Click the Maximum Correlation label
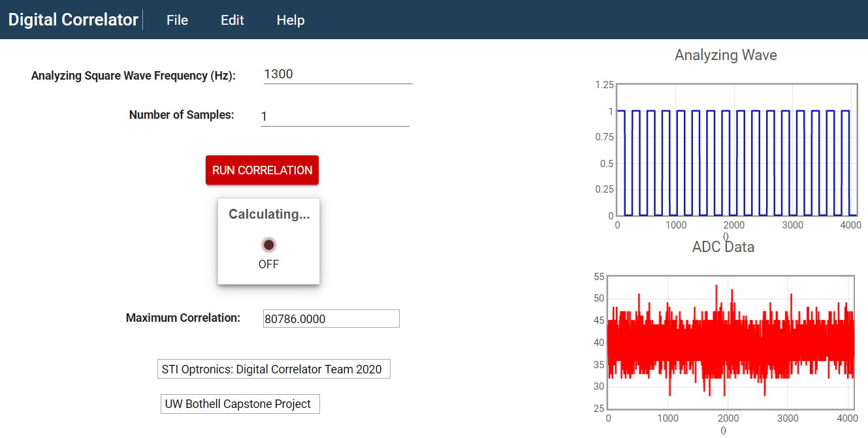The width and height of the screenshot is (868, 438). (x=183, y=318)
